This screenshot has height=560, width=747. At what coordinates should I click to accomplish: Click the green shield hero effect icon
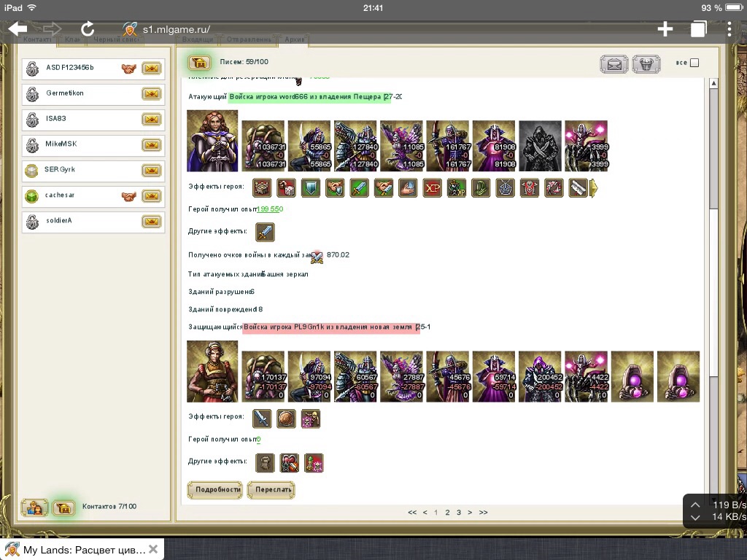[311, 188]
